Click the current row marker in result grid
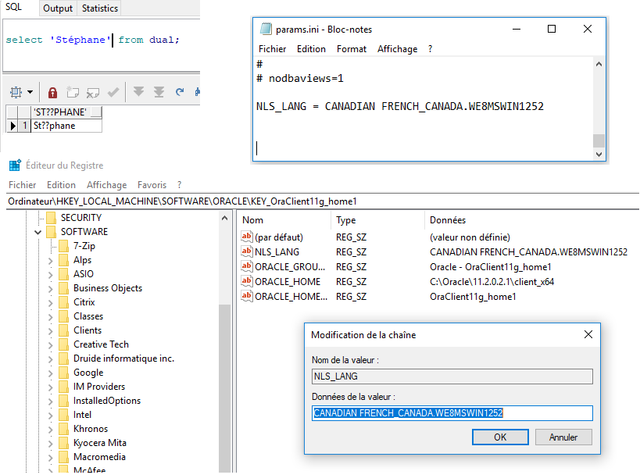This screenshot has height=474, width=640. point(12,126)
